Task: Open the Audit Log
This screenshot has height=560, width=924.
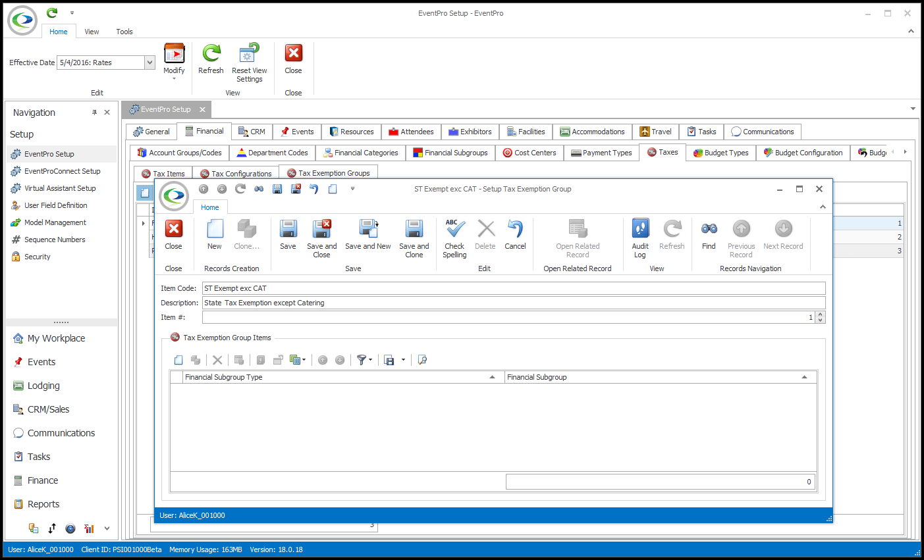Action: pos(640,238)
